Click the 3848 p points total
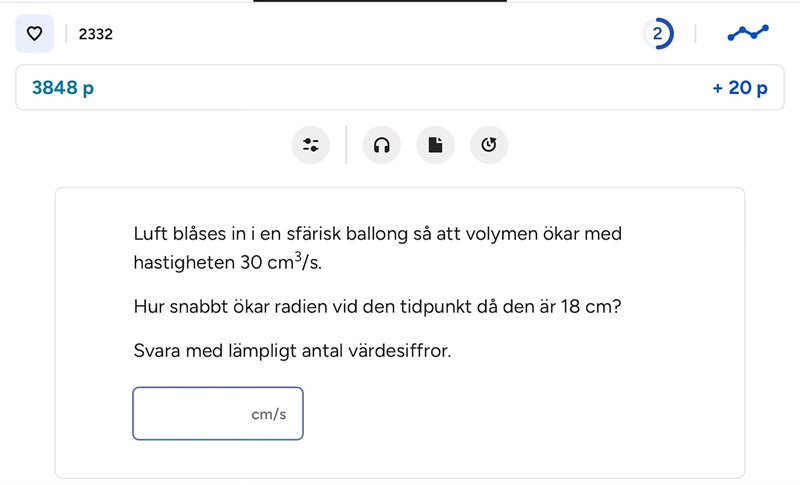This screenshot has width=800, height=485. click(63, 88)
